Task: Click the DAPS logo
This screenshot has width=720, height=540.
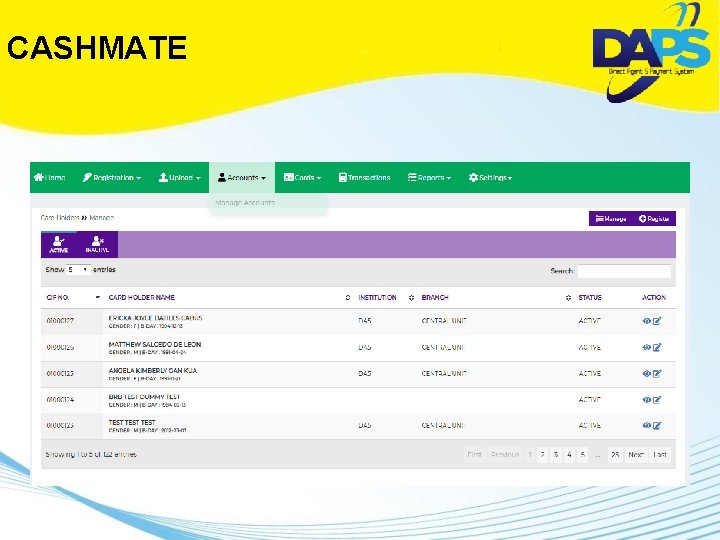Action: coord(651,51)
